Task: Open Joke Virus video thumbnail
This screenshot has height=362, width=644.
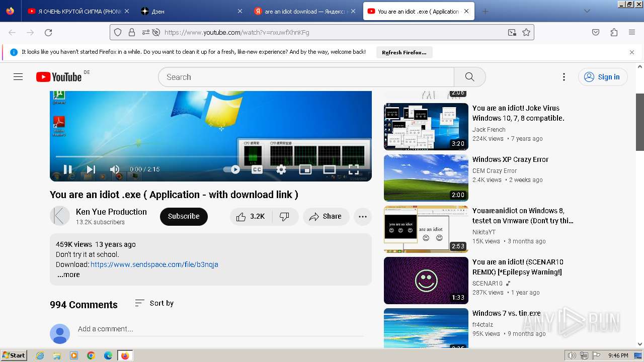Action: click(x=426, y=127)
